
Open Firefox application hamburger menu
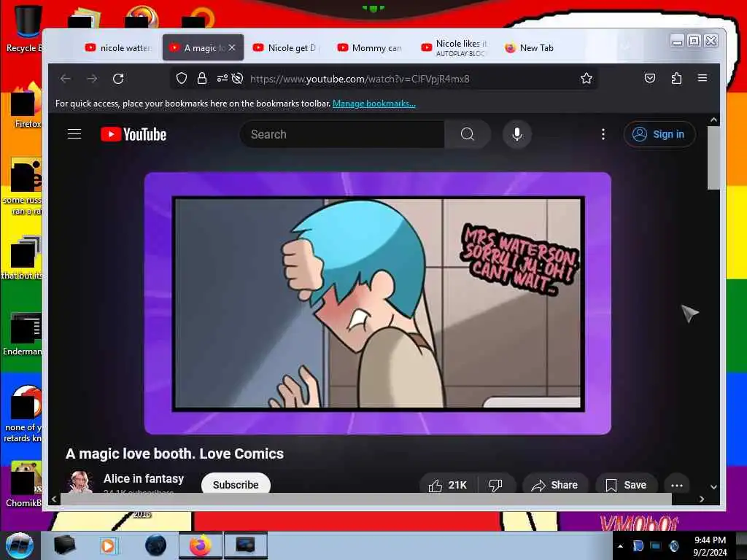click(x=703, y=77)
